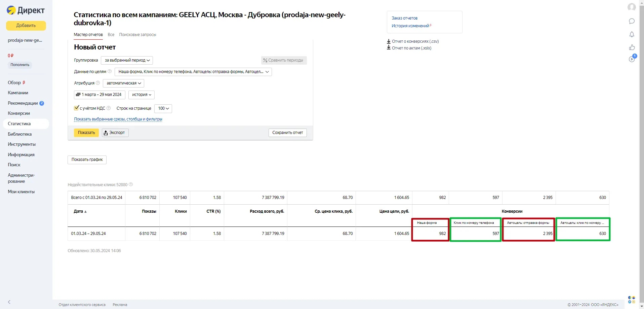Image resolution: width=644 pixels, height=309 pixels.
Task: Click the notifications bell icon
Action: click(632, 34)
